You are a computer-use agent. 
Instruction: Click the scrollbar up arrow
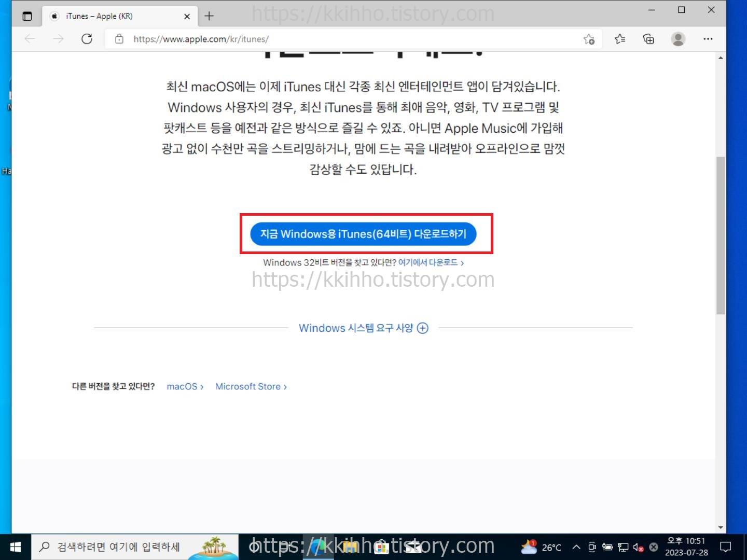(721, 58)
